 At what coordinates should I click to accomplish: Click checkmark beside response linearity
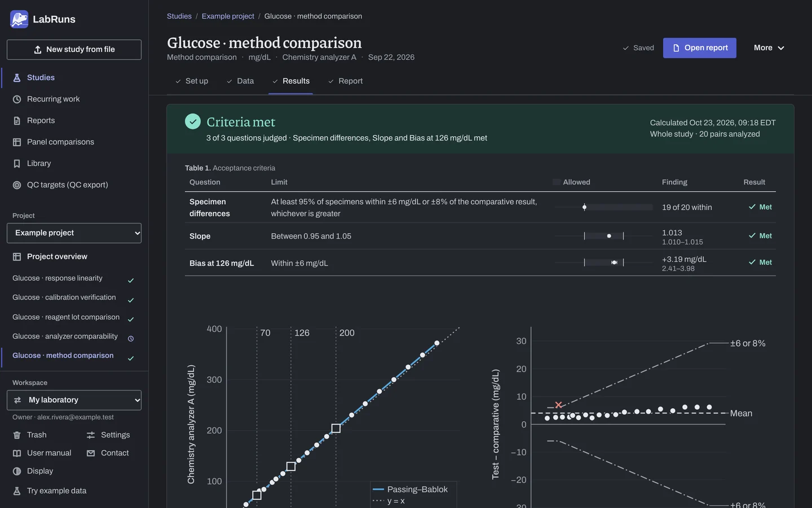pyautogui.click(x=131, y=281)
